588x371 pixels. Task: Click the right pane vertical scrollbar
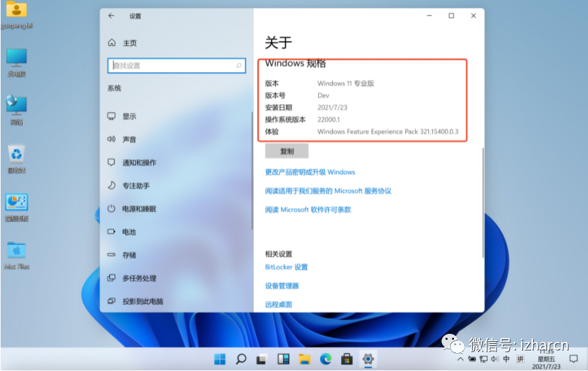click(483, 202)
